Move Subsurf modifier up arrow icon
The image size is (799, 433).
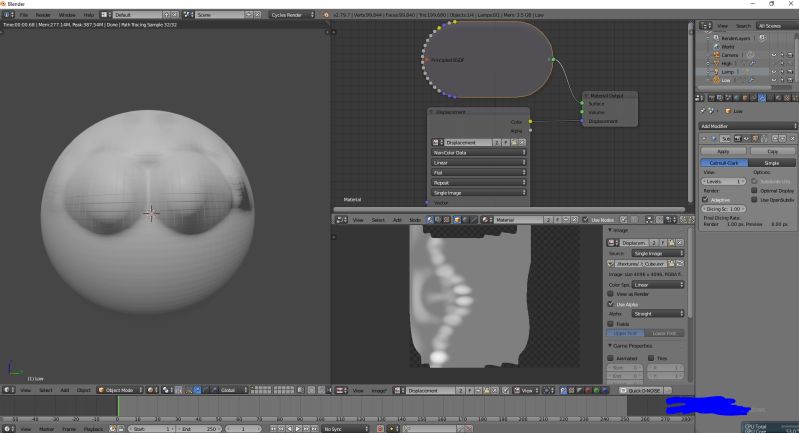(x=775, y=139)
